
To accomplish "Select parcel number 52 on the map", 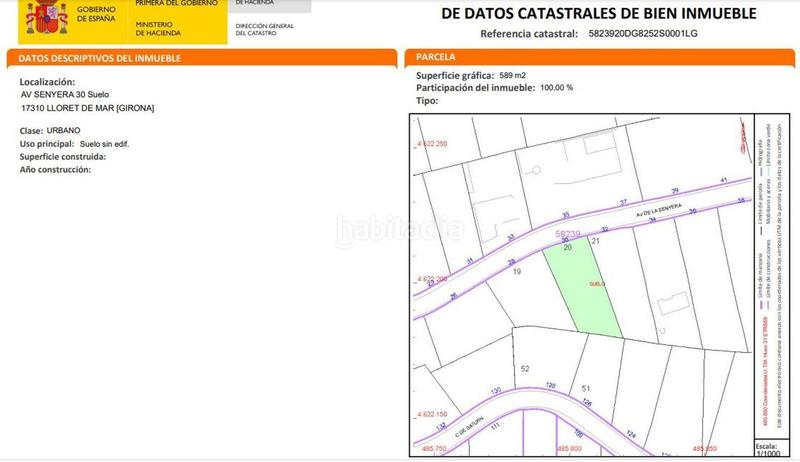I will (x=524, y=369).
